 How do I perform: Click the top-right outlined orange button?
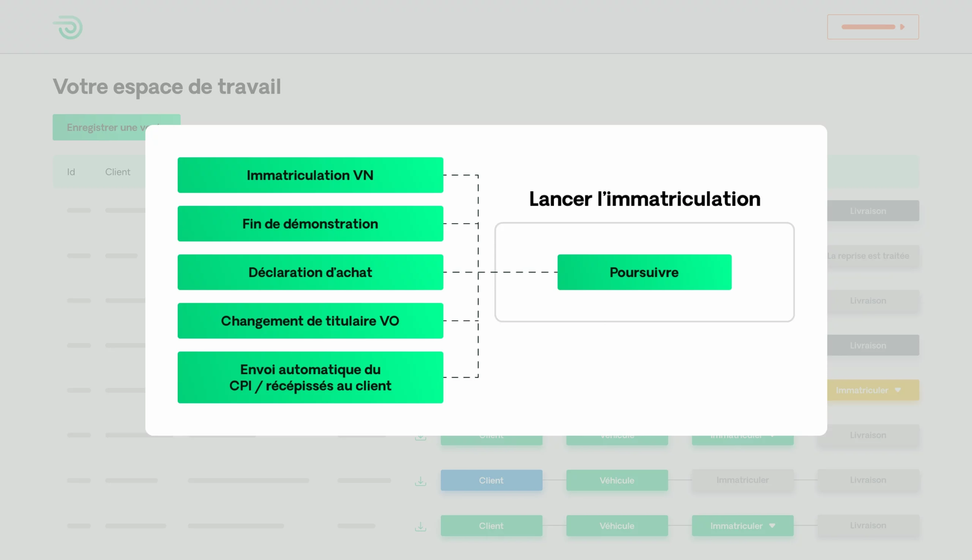point(873,27)
